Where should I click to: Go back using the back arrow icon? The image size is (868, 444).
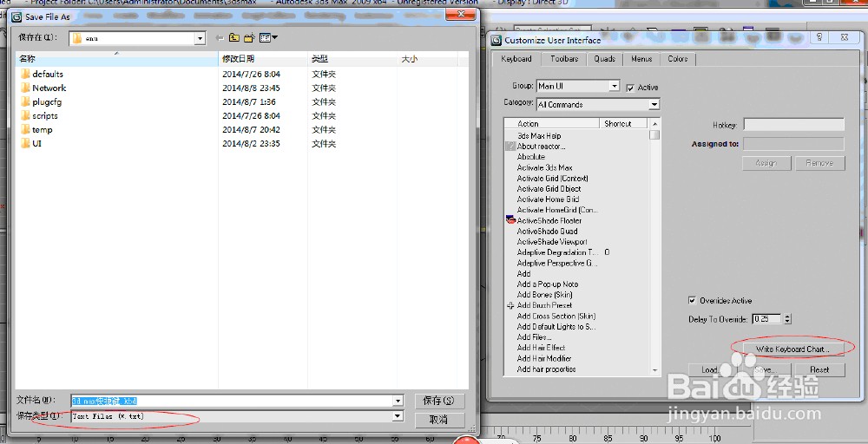[x=220, y=37]
